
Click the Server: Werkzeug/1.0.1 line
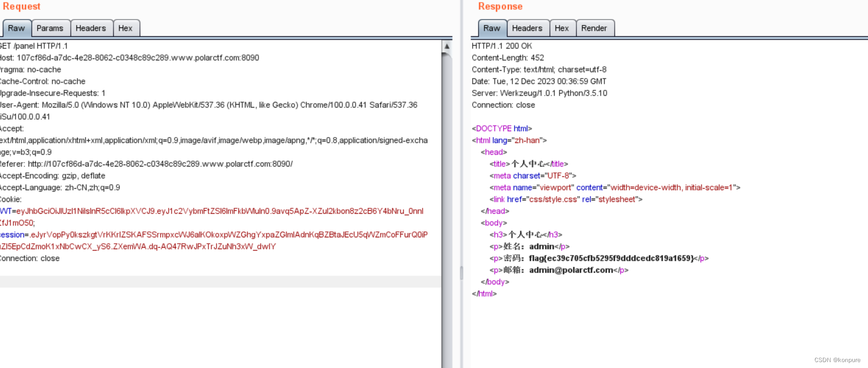[x=540, y=93]
